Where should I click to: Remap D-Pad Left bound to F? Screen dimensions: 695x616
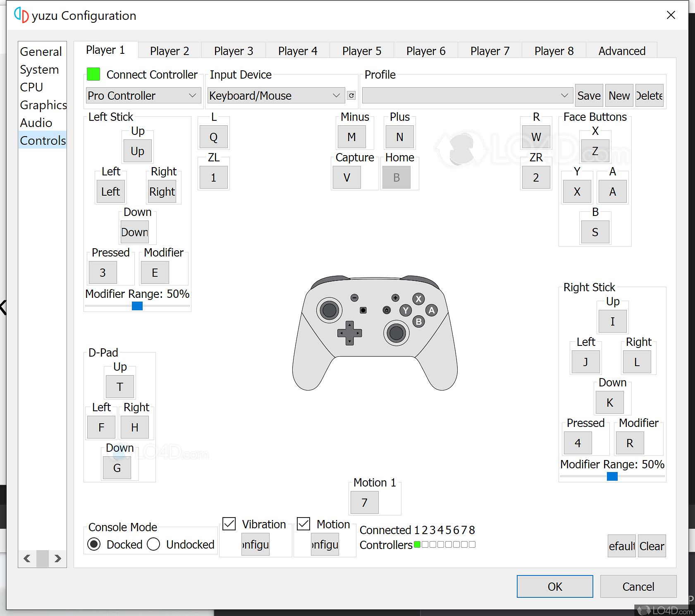tap(101, 427)
